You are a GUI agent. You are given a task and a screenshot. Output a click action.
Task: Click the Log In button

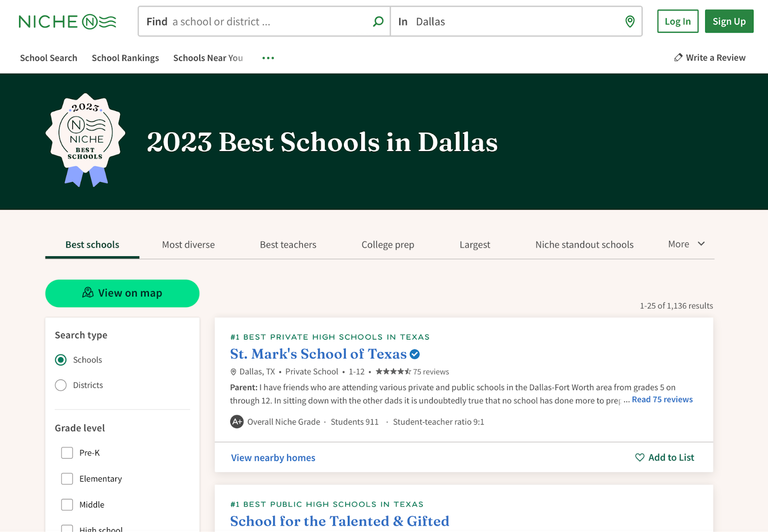click(678, 21)
